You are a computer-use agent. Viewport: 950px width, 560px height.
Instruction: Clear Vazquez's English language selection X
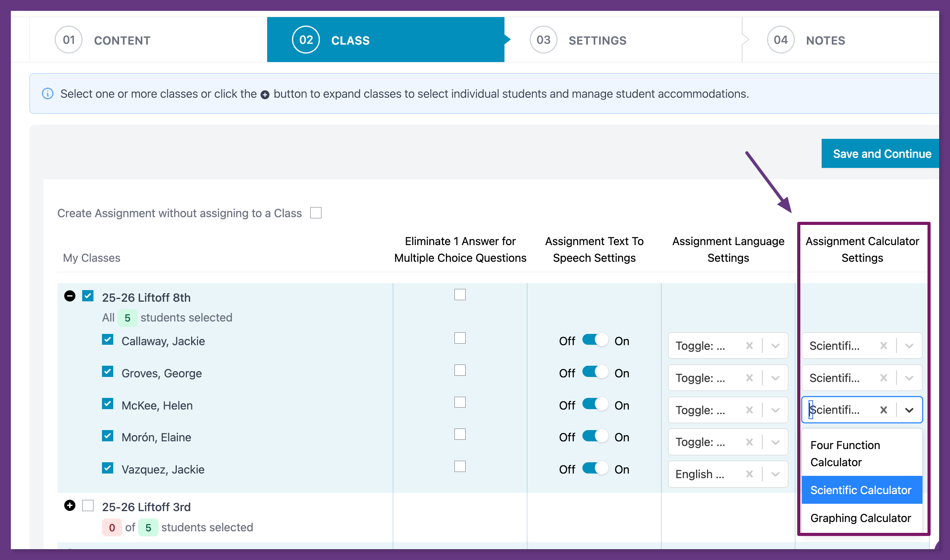[x=749, y=474]
